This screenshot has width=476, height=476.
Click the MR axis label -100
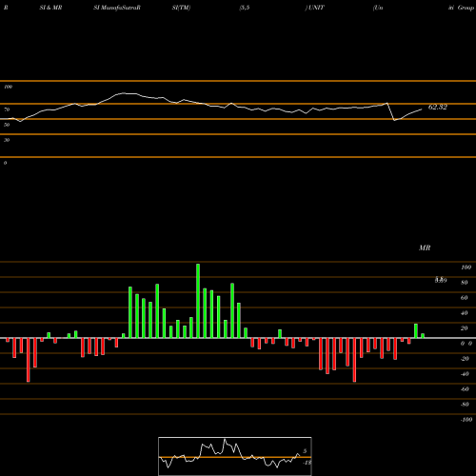point(466,420)
